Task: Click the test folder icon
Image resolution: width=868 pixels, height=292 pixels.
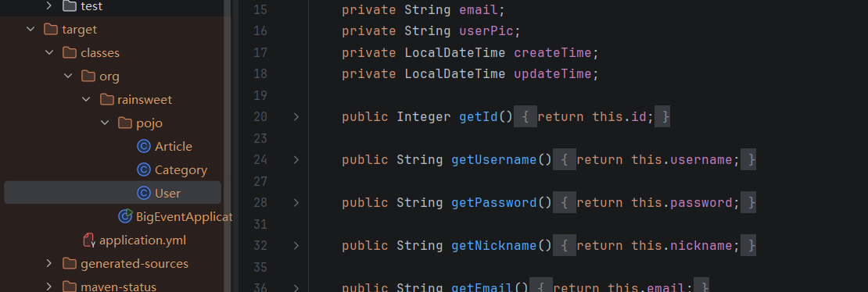Action: 69,6
